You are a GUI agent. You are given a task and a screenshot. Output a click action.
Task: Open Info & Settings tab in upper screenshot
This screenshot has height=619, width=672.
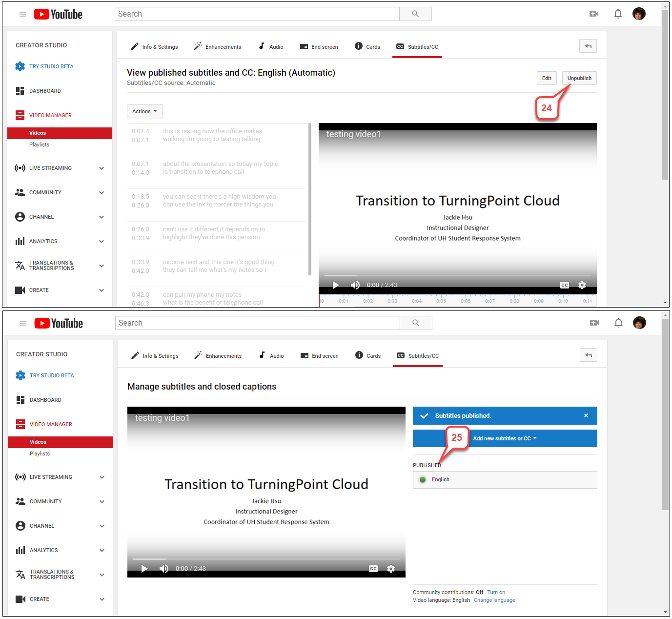(x=154, y=47)
